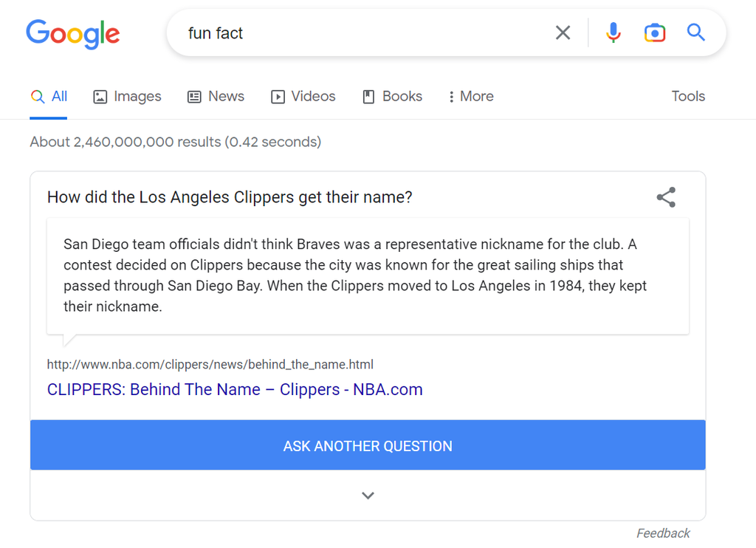Open Google Lens image search
Image resolution: width=756 pixels, height=548 pixels.
point(655,32)
